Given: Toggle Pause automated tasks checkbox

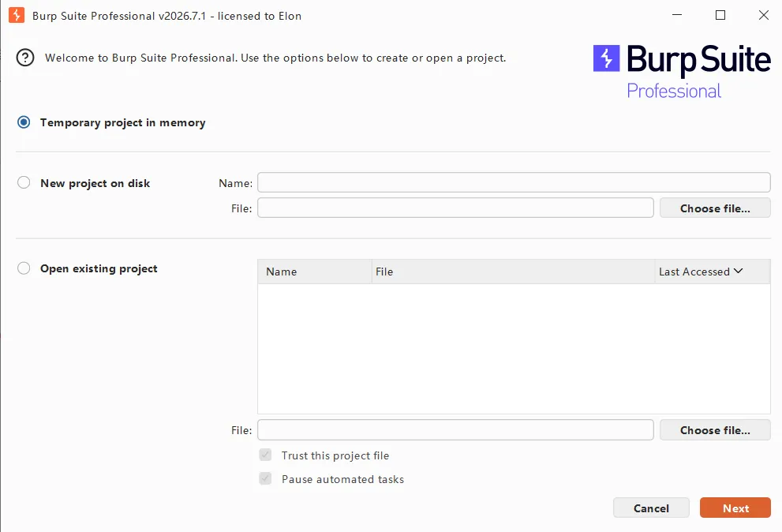Looking at the screenshot, I should pyautogui.click(x=265, y=478).
